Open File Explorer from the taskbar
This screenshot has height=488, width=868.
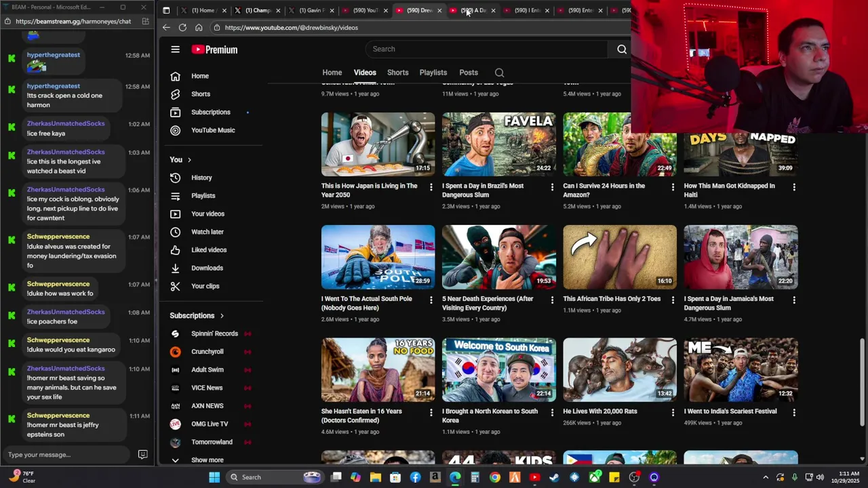point(375,477)
